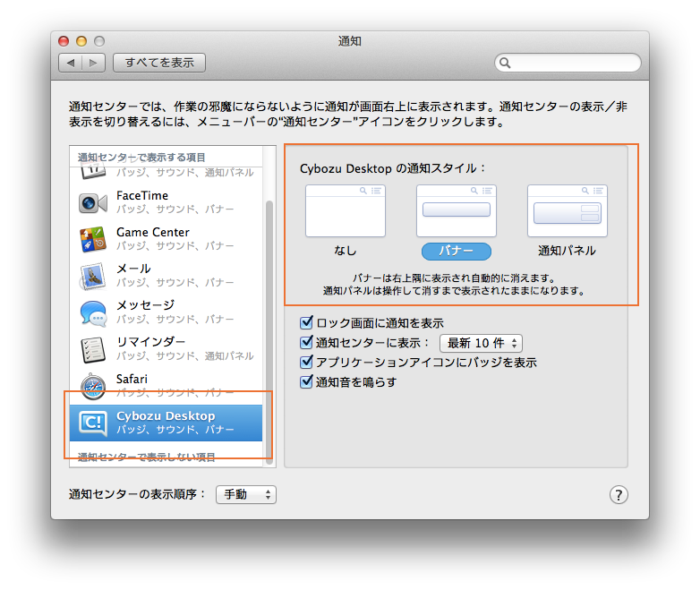Toggle 通知音を鳴らす checkbox

(306, 382)
